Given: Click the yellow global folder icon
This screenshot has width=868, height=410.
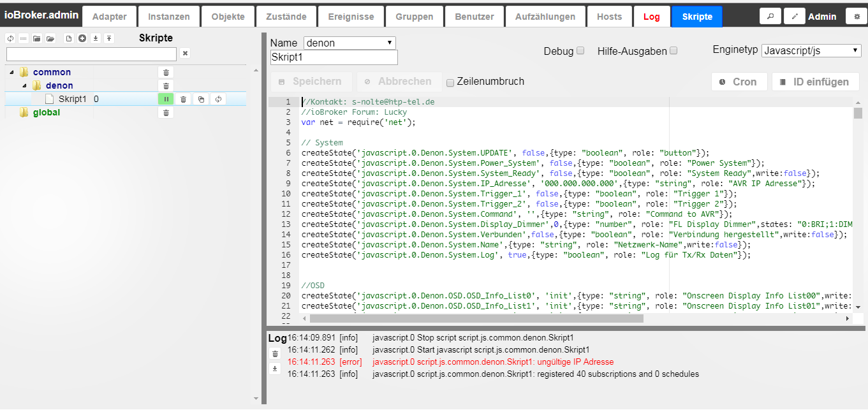Looking at the screenshot, I should click(25, 112).
